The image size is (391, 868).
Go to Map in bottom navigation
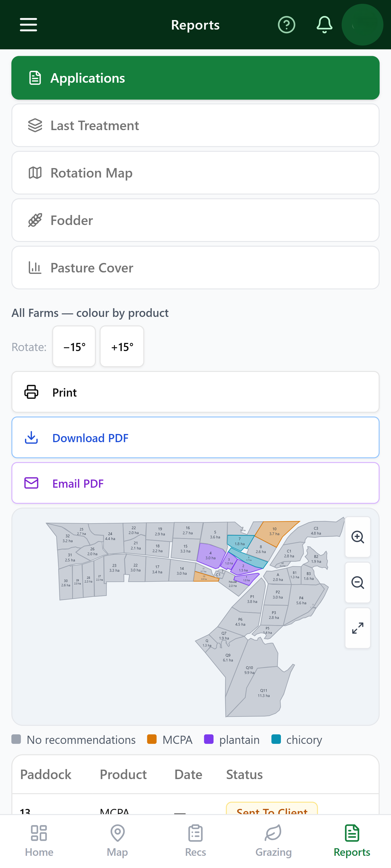(x=117, y=841)
